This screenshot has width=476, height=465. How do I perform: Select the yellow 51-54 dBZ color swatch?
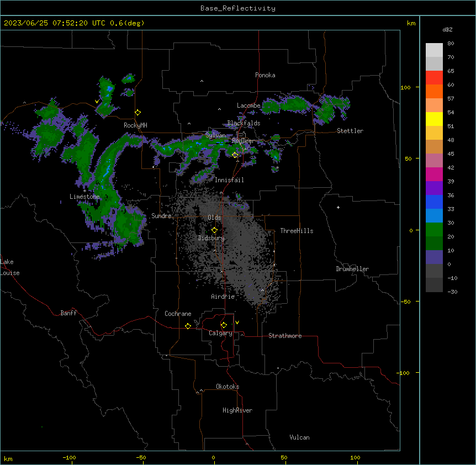pos(434,119)
